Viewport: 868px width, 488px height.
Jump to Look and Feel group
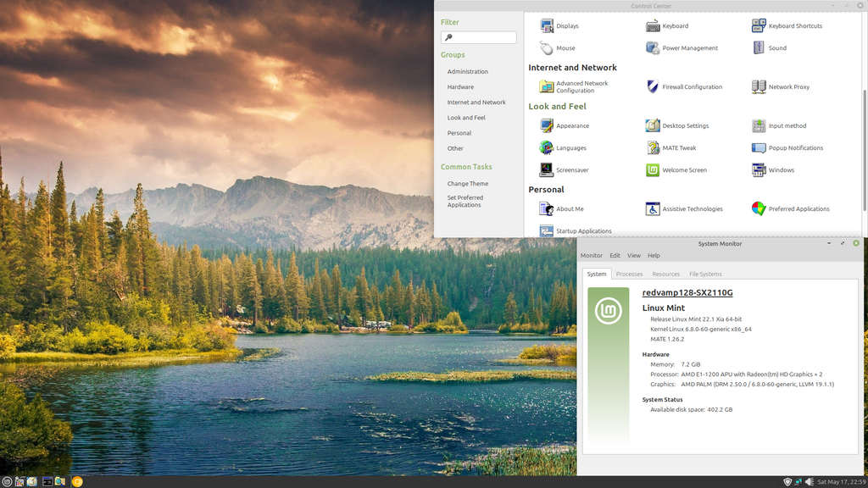(466, 118)
